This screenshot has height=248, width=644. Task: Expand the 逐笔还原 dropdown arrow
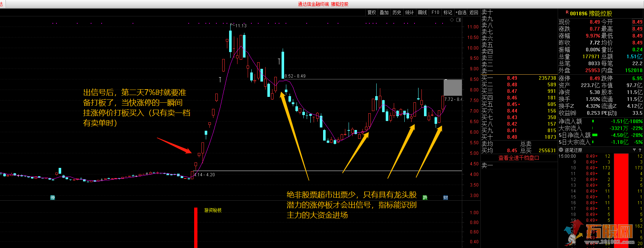click(x=561, y=150)
